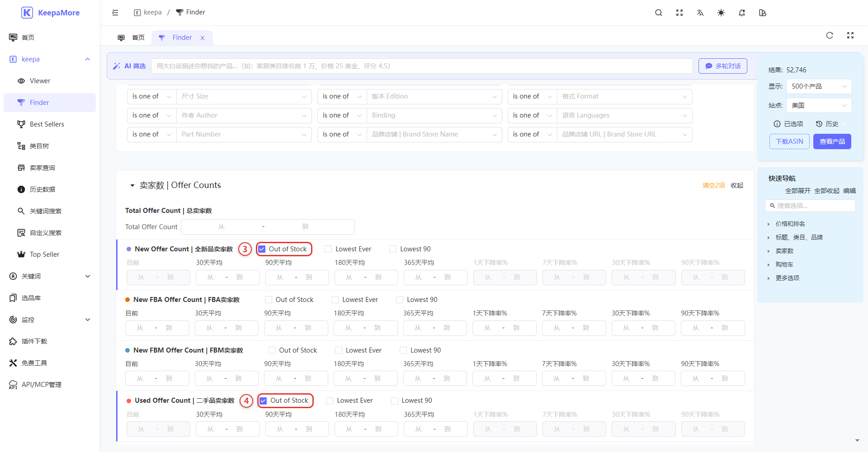Click the document icon in the header
Viewport: 868px width, 452px height.
coord(763,13)
